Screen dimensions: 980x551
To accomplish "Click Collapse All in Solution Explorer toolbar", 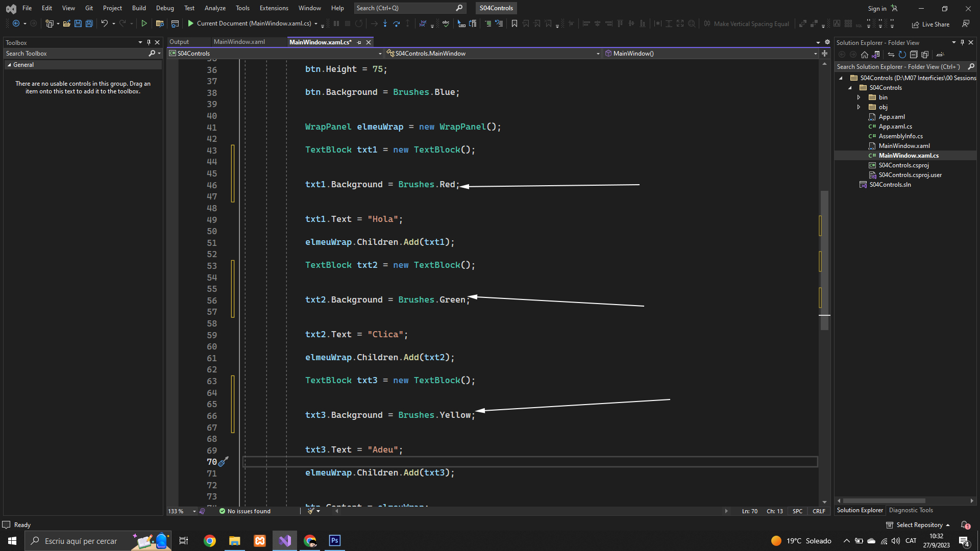I will 914,55.
